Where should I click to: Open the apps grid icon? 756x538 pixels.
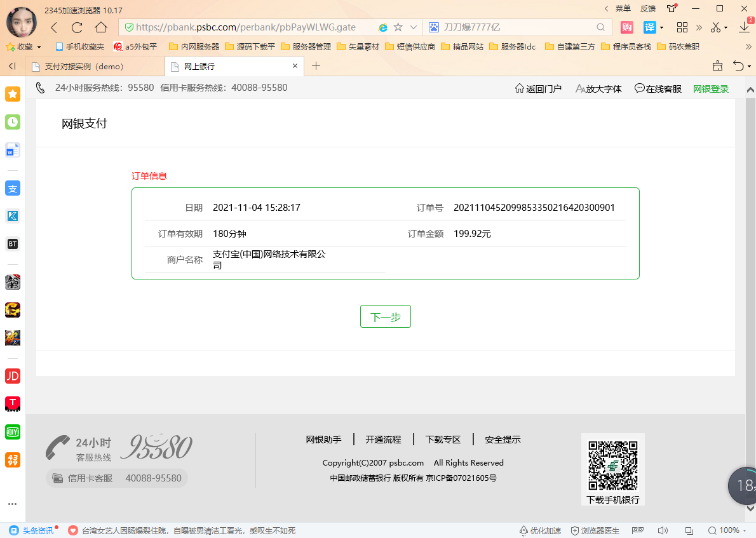click(682, 27)
